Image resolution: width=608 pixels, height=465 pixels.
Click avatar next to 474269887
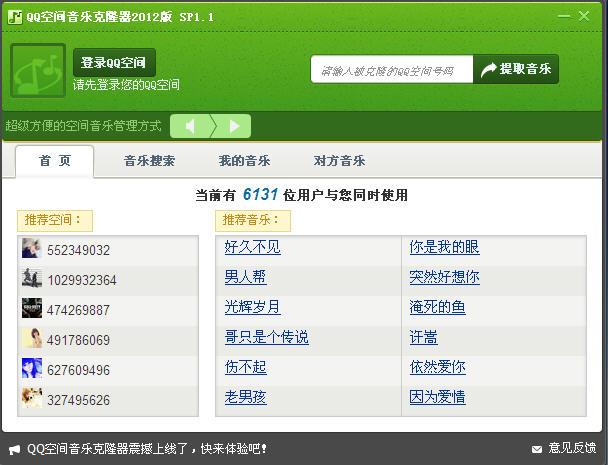(31, 310)
